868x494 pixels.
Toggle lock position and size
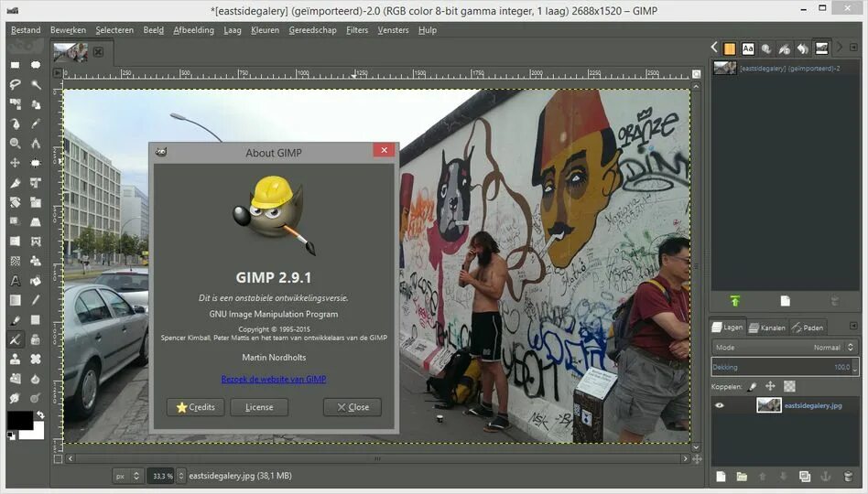pos(770,386)
